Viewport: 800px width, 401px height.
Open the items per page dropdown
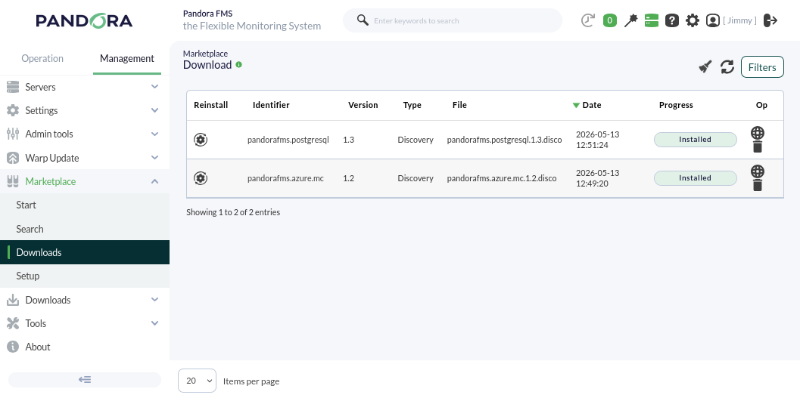197,381
